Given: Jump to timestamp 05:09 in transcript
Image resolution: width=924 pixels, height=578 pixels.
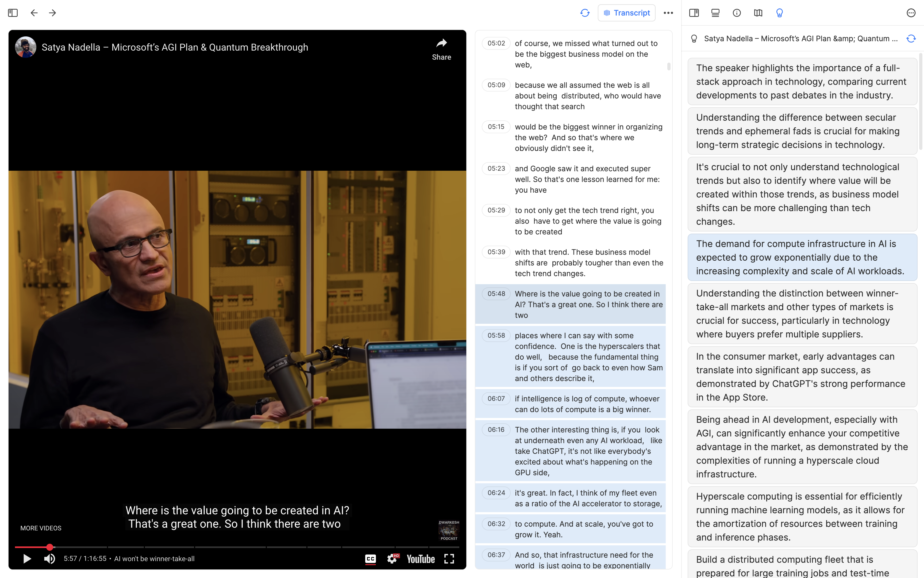Looking at the screenshot, I should [496, 85].
